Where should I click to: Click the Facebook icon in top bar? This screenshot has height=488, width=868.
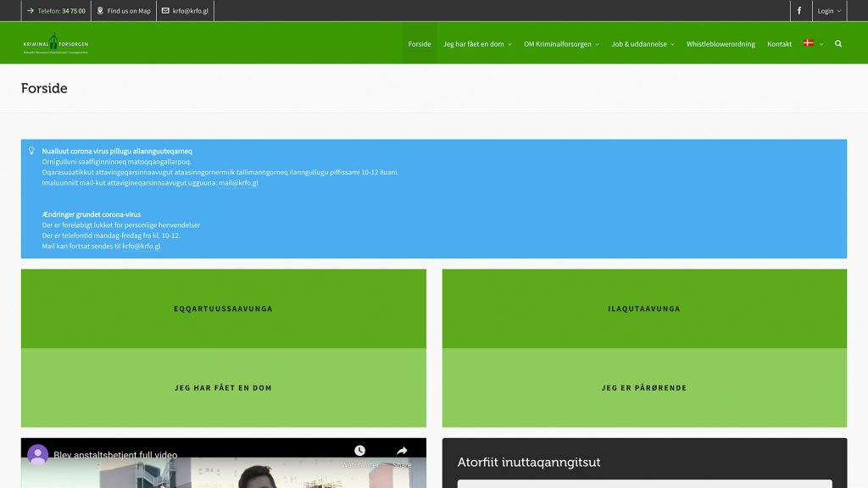point(798,10)
